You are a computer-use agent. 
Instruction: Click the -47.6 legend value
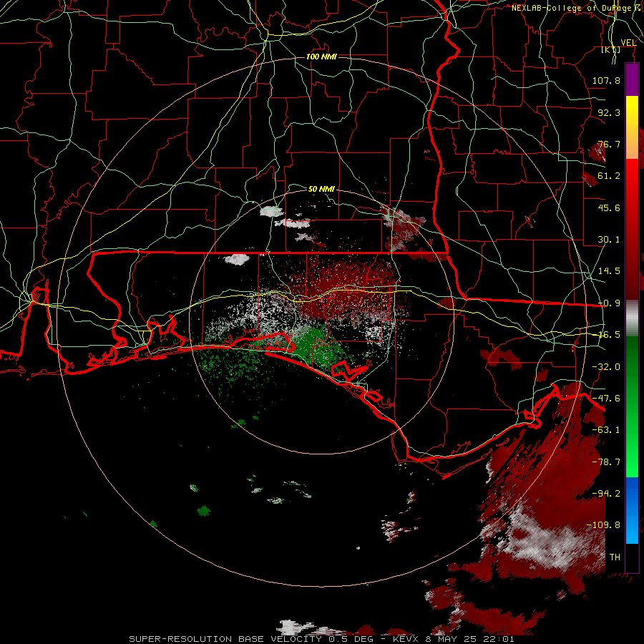tap(606, 399)
